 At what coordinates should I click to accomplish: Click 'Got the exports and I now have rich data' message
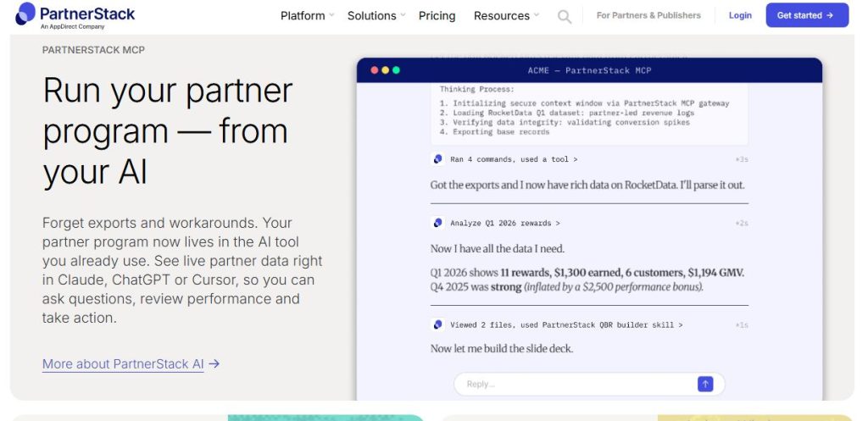coord(587,185)
